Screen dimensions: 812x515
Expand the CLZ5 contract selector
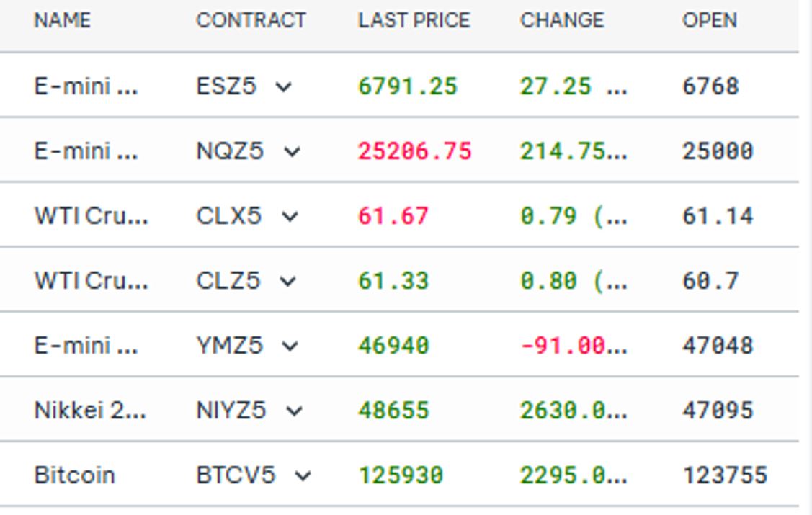tap(287, 282)
